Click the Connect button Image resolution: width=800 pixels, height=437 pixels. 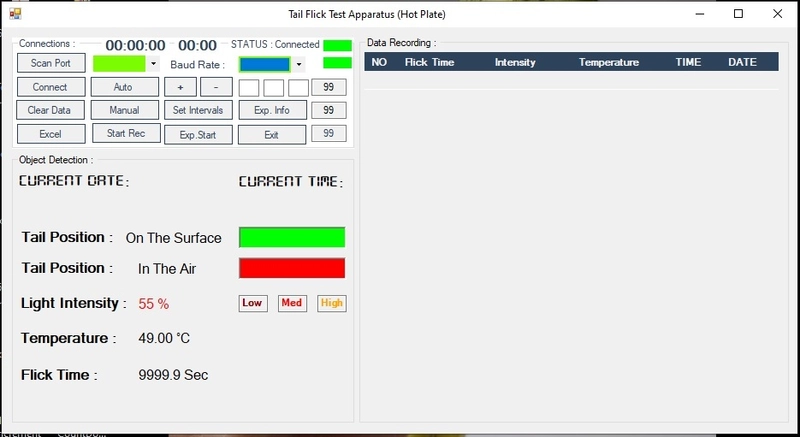click(x=51, y=87)
